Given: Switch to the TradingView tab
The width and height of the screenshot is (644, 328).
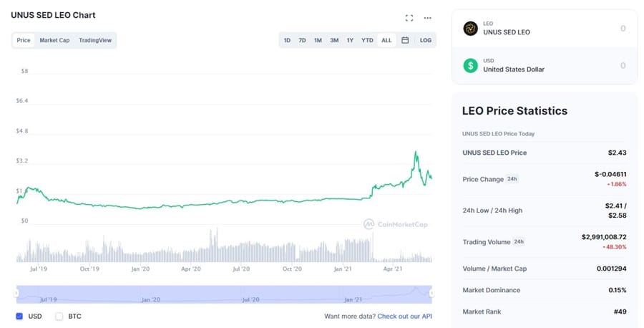Looking at the screenshot, I should [95, 40].
